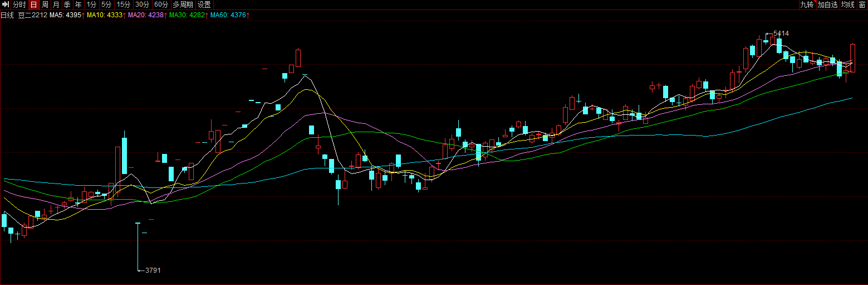Select the 60分 period tab
This screenshot has height=285, width=868.
(161, 4)
